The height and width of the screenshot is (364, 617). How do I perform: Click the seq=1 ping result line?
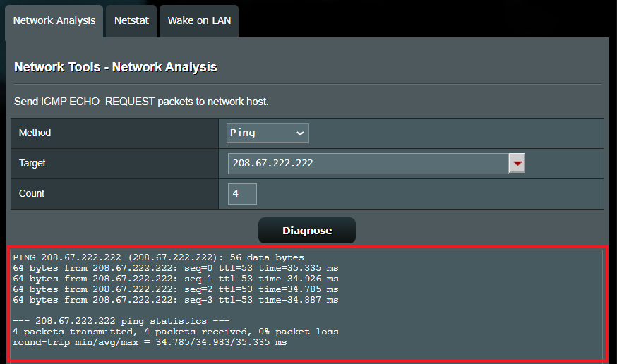pyautogui.click(x=176, y=279)
